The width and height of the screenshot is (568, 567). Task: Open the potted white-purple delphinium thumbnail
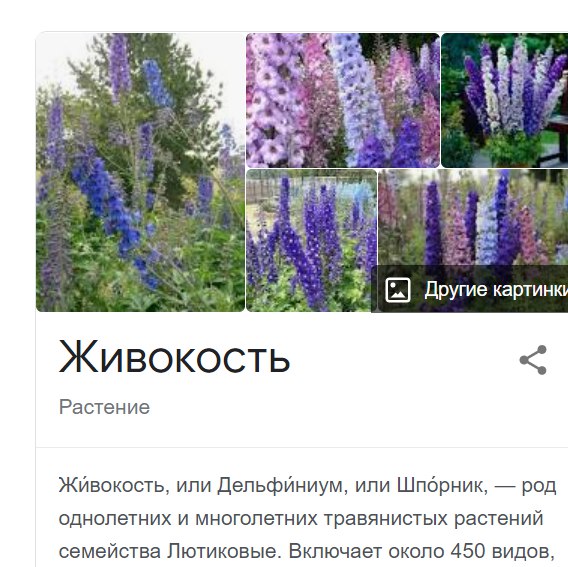coord(505,100)
